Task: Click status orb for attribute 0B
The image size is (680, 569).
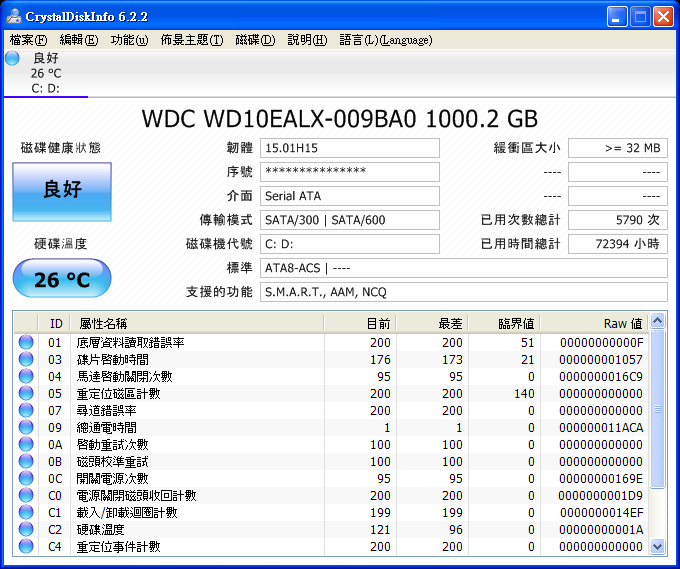Action: [x=26, y=461]
